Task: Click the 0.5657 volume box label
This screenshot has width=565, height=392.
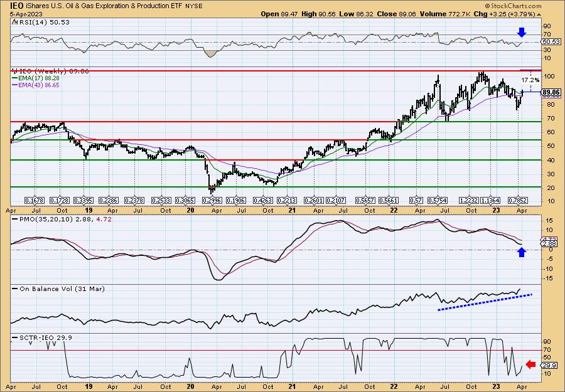Action: pyautogui.click(x=365, y=200)
